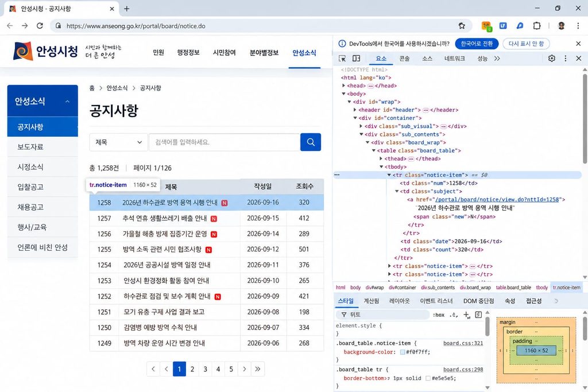Open a new browser tab
Image resolution: width=588 pixels, height=392 pixels.
(x=127, y=9)
